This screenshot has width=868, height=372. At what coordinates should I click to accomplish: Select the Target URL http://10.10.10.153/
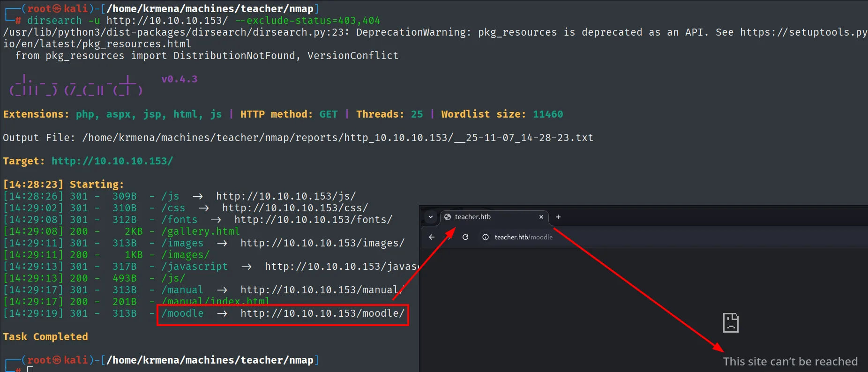(112, 161)
